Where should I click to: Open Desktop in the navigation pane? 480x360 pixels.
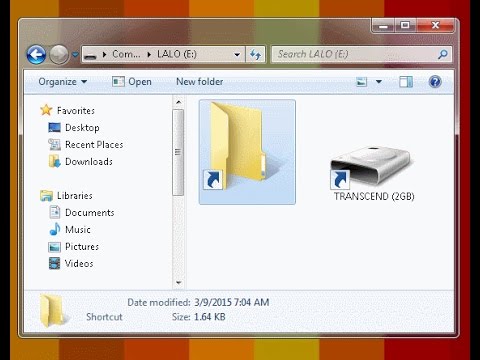(82, 128)
